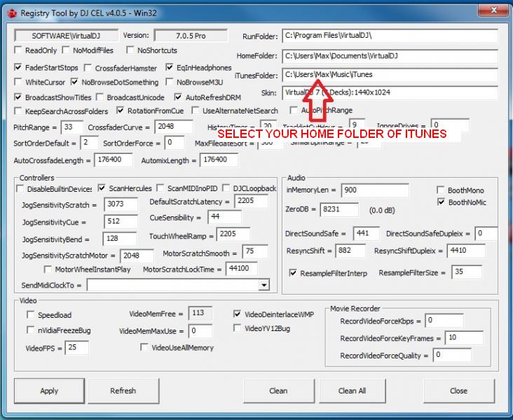Click the ResampleFilterSize field
513x420 pixels.
(467, 272)
